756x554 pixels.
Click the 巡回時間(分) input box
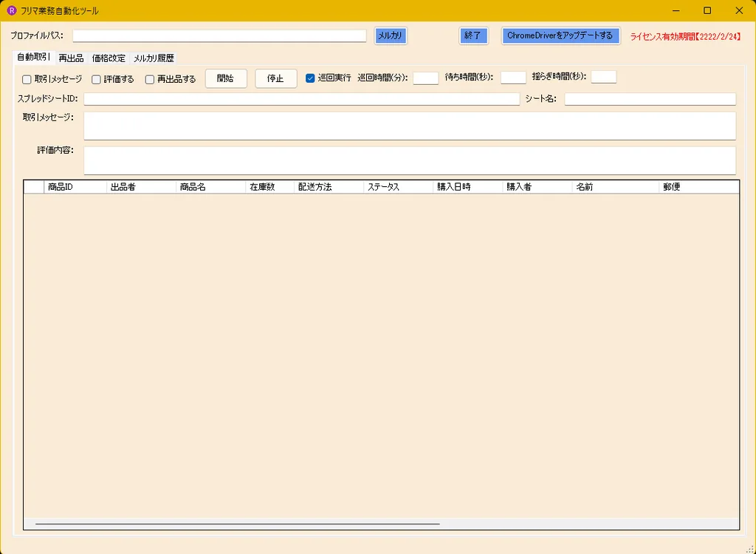pos(426,78)
